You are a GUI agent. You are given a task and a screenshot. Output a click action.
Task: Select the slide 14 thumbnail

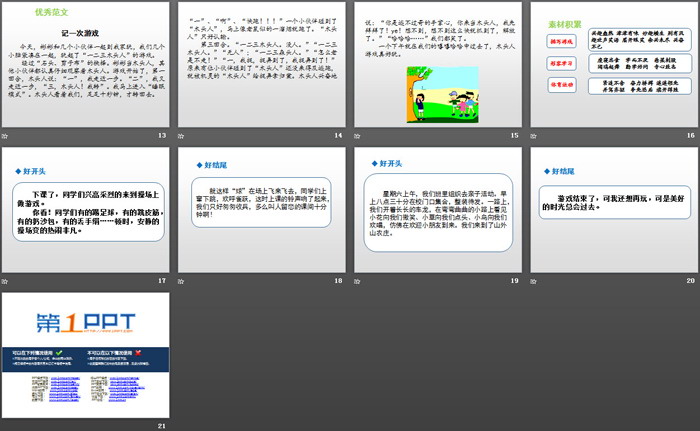(x=262, y=65)
